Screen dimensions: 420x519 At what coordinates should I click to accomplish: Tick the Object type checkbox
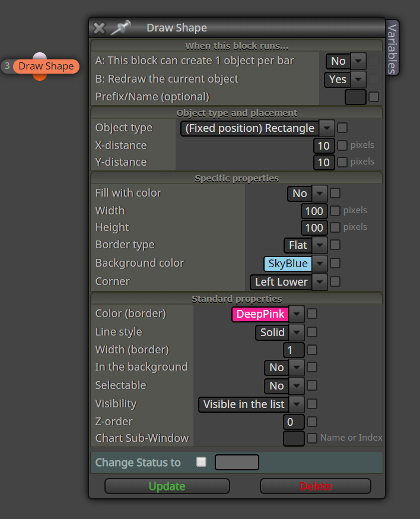click(x=342, y=128)
